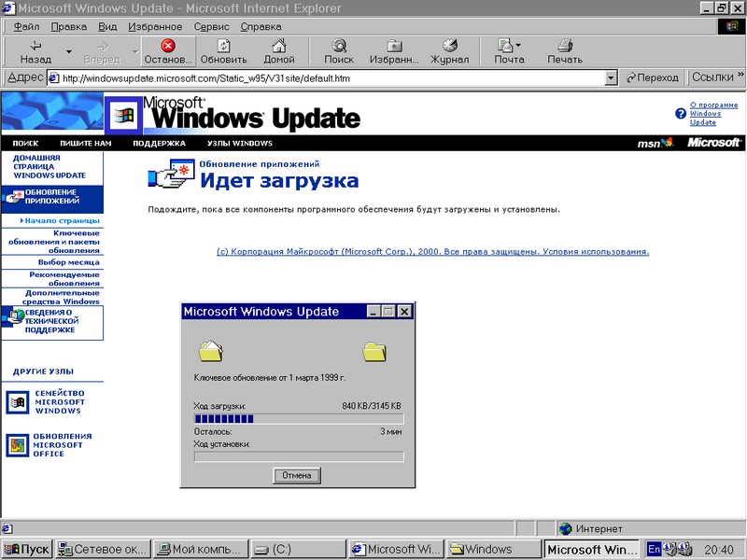Open the Справка menu
This screenshot has width=747, height=560.
click(x=261, y=27)
